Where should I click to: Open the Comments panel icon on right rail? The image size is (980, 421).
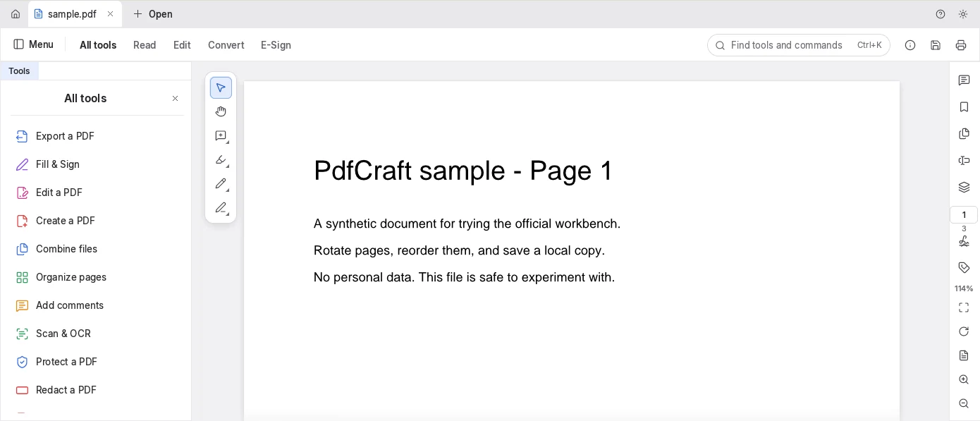(x=964, y=80)
